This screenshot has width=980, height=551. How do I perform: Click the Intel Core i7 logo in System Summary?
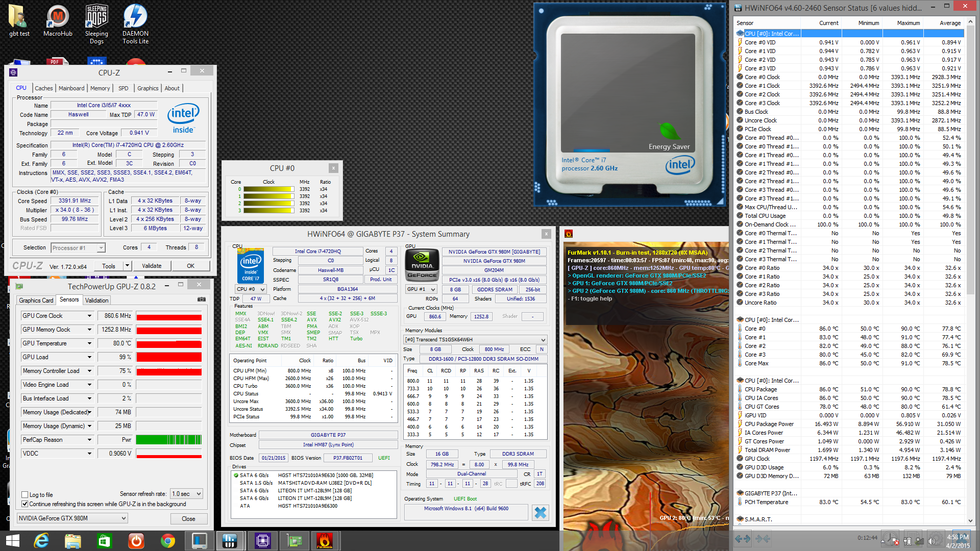251,265
